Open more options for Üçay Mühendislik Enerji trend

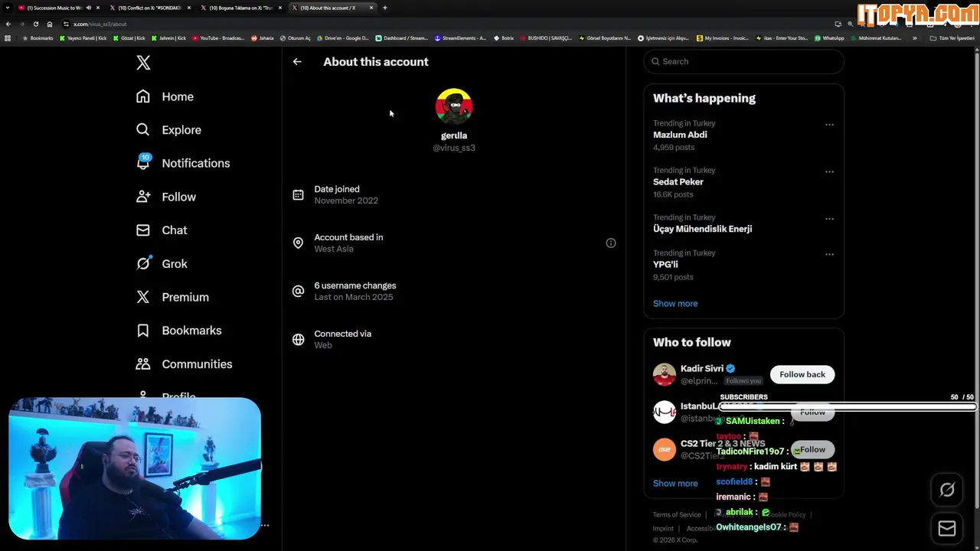click(x=829, y=219)
